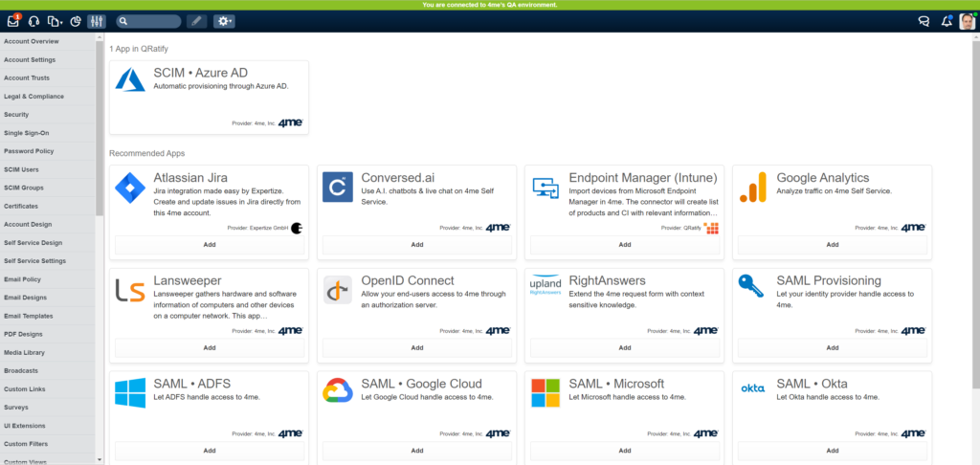This screenshot has height=465, width=980.
Task: Click in the toolbar search field
Action: coord(152,21)
